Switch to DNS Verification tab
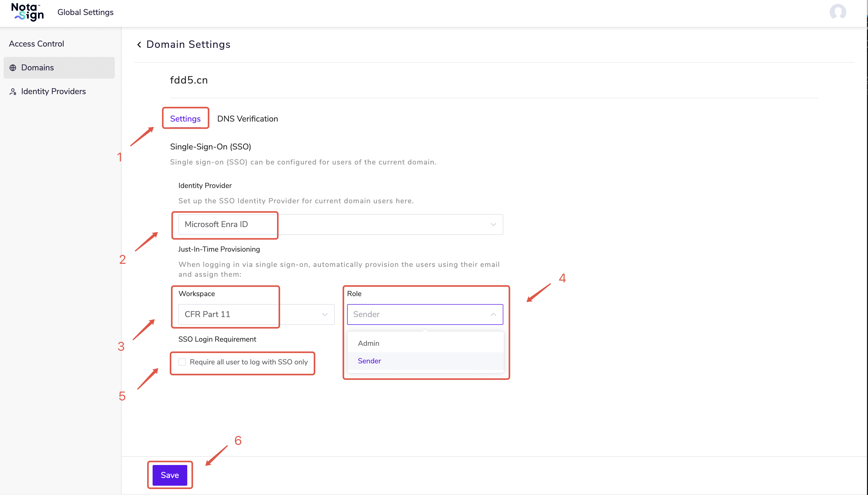The image size is (868, 495). tap(248, 119)
